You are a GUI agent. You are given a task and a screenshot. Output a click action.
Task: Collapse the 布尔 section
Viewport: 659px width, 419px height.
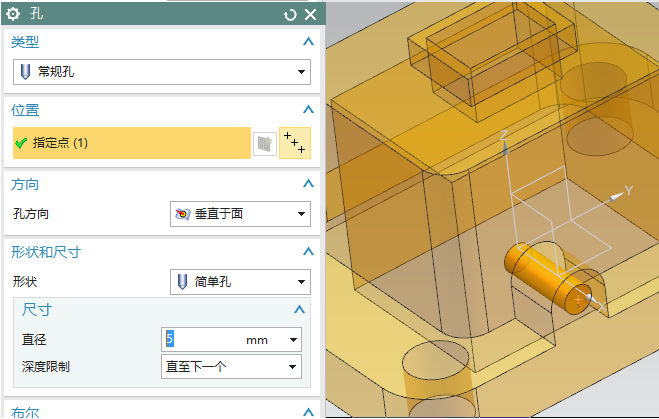coord(308,412)
